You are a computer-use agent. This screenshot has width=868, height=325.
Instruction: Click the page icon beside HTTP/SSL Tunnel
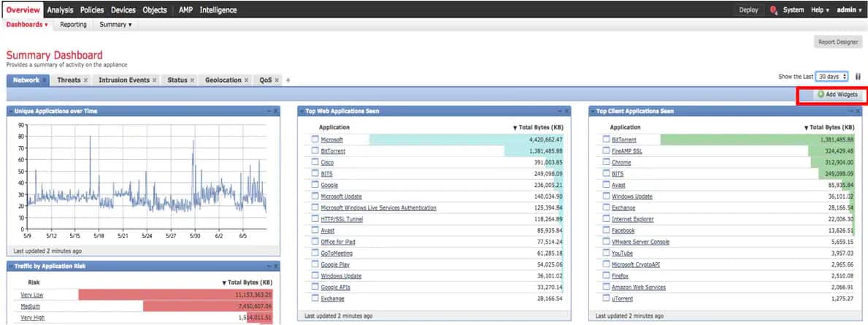pos(315,219)
